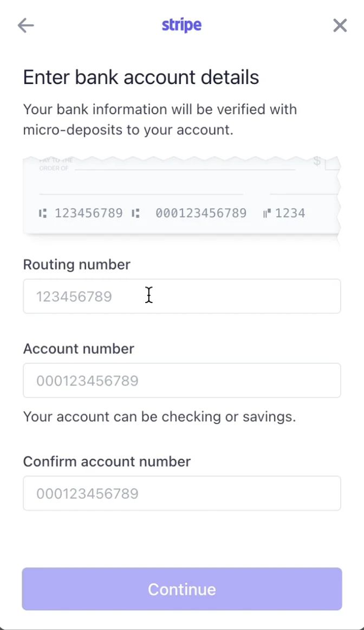Click the "Enter bank account details" heading
The width and height of the screenshot is (364, 630).
(x=141, y=78)
